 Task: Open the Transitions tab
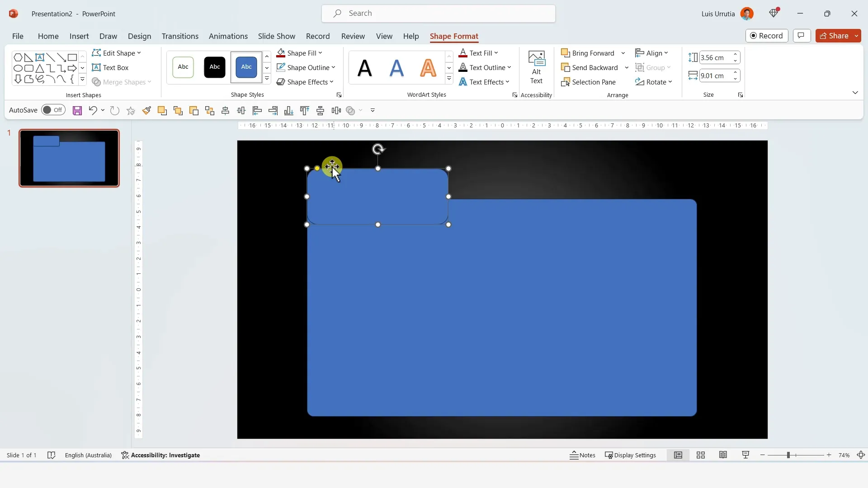[180, 36]
